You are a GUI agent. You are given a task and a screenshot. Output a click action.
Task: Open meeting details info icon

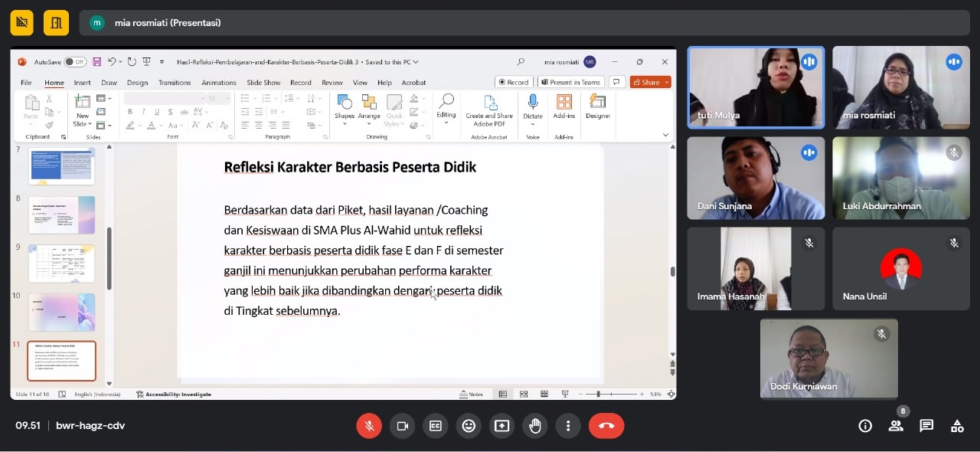tap(865, 426)
